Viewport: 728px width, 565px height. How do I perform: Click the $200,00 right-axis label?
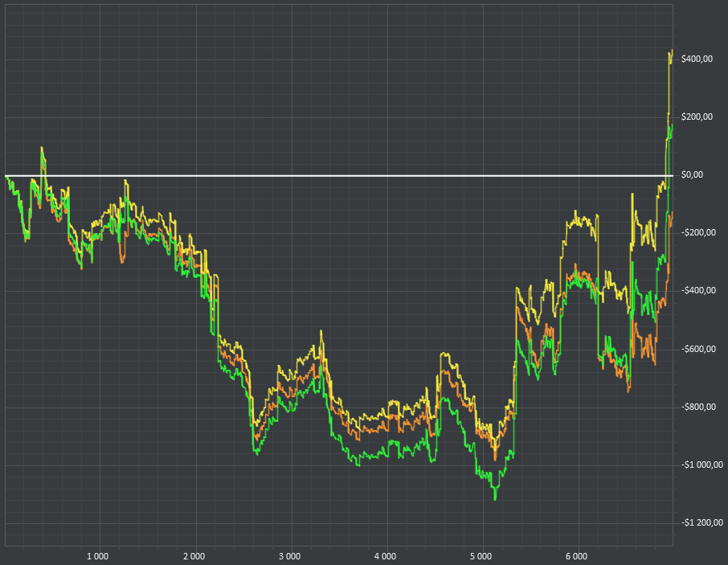[x=697, y=117]
